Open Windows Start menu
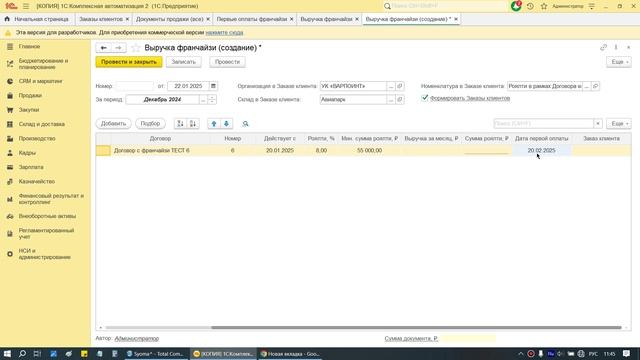Image resolution: width=640 pixels, height=360 pixels. click(x=7, y=354)
